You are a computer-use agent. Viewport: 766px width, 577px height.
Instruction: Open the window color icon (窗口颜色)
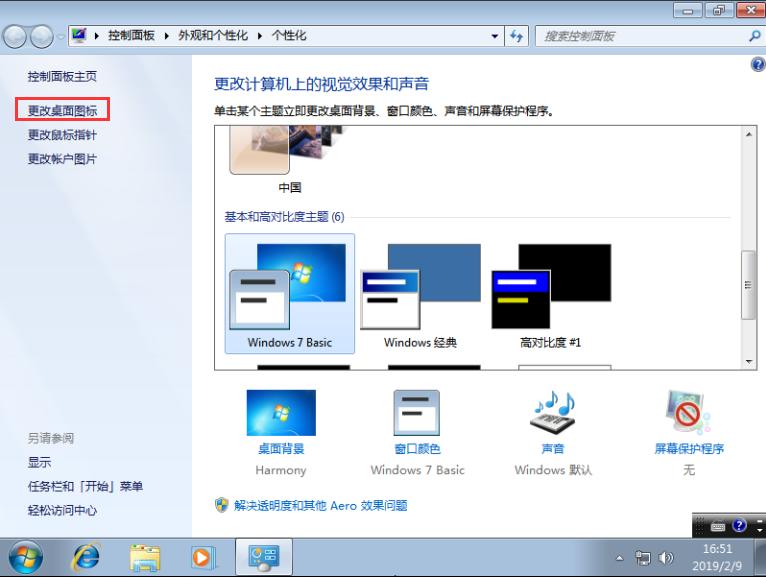pyautogui.click(x=417, y=413)
